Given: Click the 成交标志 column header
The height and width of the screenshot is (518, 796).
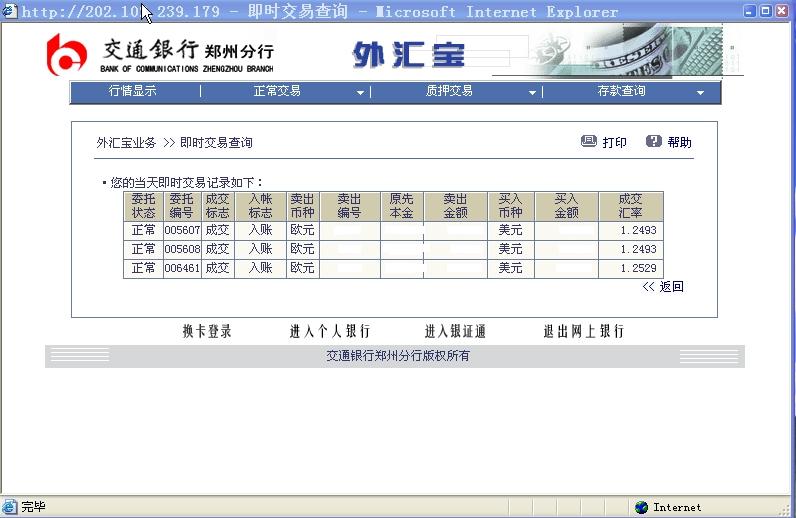Looking at the screenshot, I should click(x=218, y=206).
